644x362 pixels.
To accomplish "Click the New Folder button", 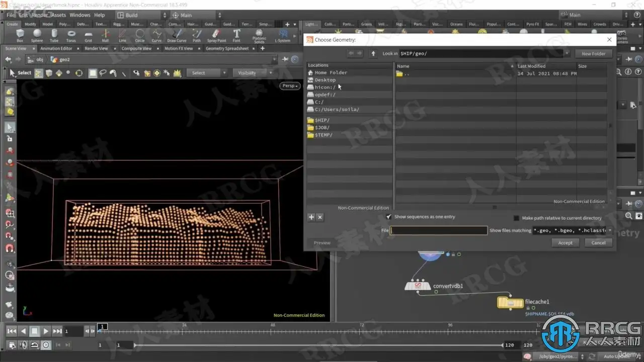I will pyautogui.click(x=593, y=54).
